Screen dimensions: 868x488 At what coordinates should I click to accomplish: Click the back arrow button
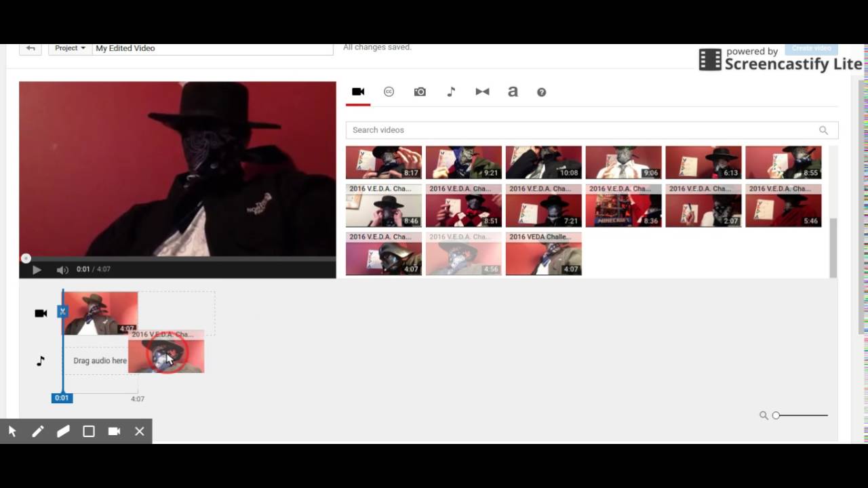click(31, 48)
